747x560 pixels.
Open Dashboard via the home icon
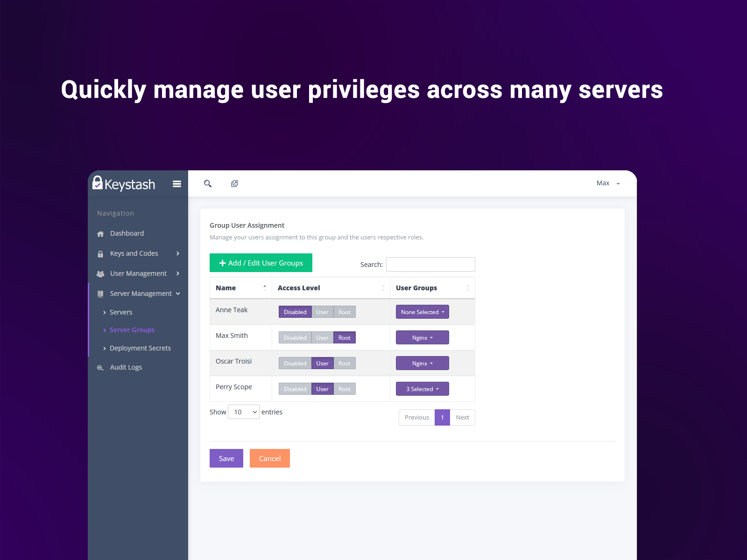pyautogui.click(x=100, y=233)
